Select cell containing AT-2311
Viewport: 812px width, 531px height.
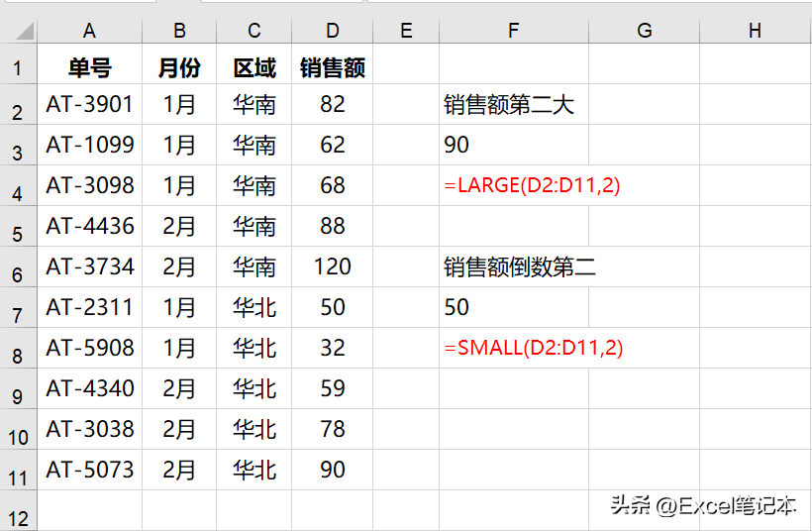(89, 308)
